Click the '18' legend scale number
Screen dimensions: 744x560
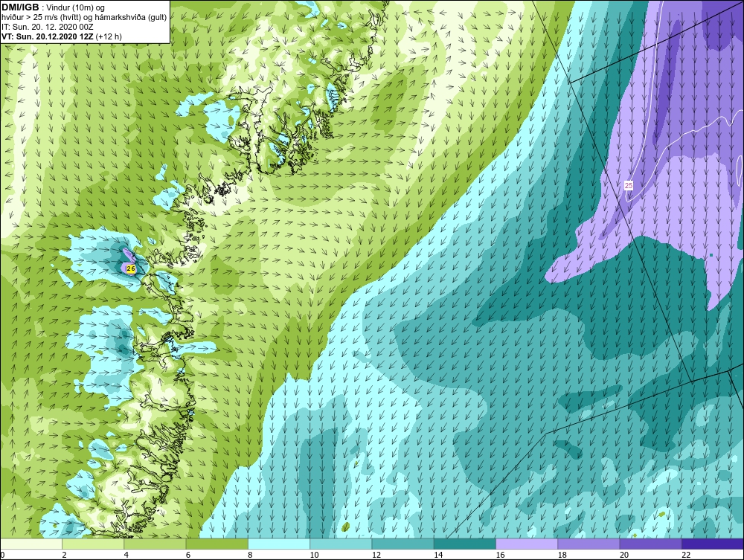(562, 555)
